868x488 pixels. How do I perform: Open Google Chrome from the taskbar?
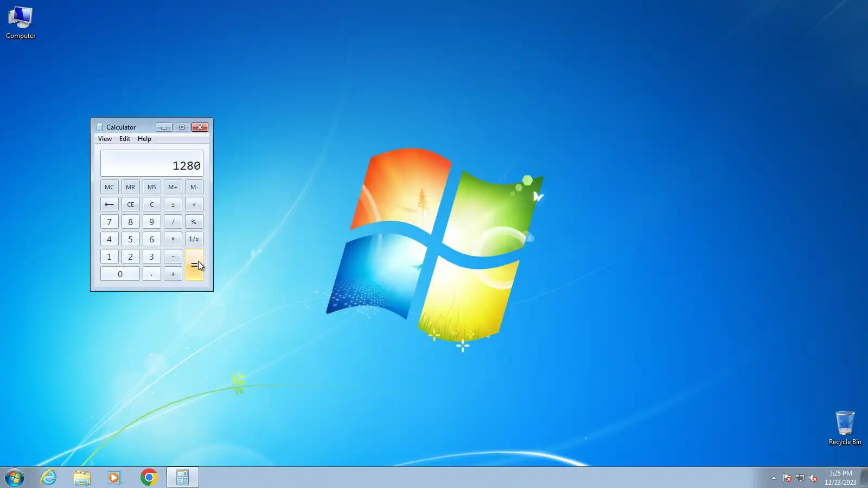pyautogui.click(x=149, y=477)
